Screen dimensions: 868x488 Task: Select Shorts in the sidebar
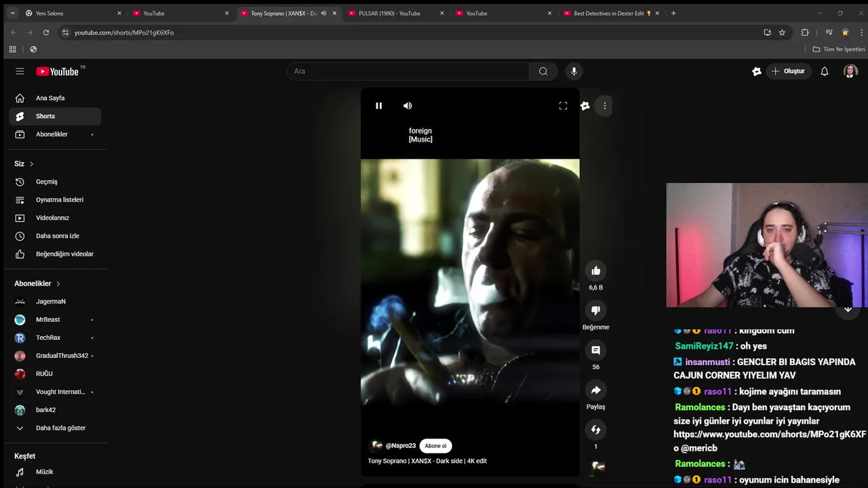55,117
